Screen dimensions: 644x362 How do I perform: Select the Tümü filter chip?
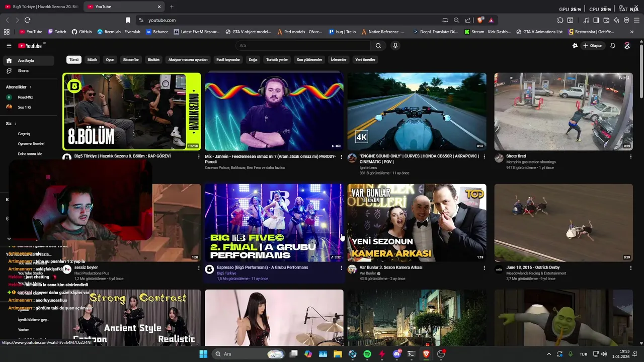tap(74, 59)
